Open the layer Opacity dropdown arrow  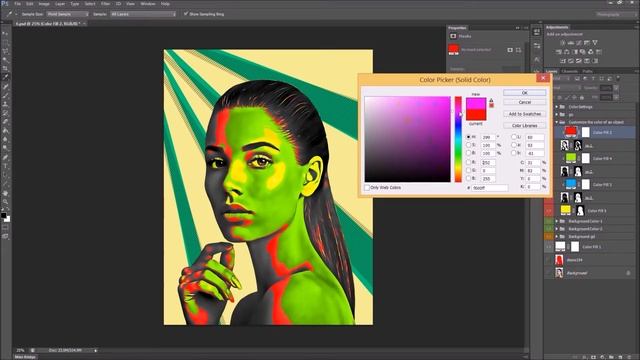pyautogui.click(x=616, y=88)
